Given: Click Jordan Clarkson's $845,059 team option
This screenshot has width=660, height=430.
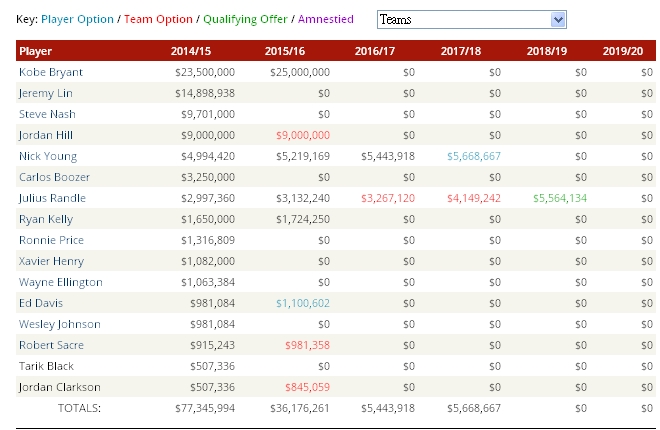Looking at the screenshot, I should (x=308, y=387).
